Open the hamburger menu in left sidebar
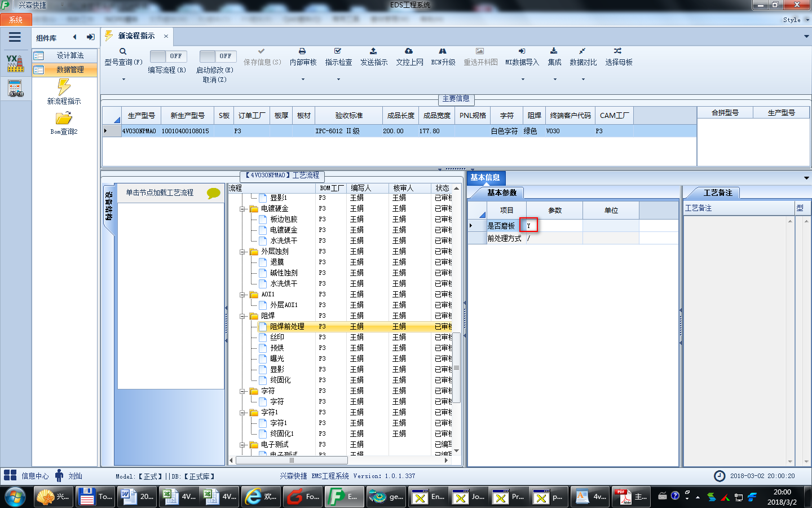This screenshot has width=812, height=508. (x=15, y=37)
